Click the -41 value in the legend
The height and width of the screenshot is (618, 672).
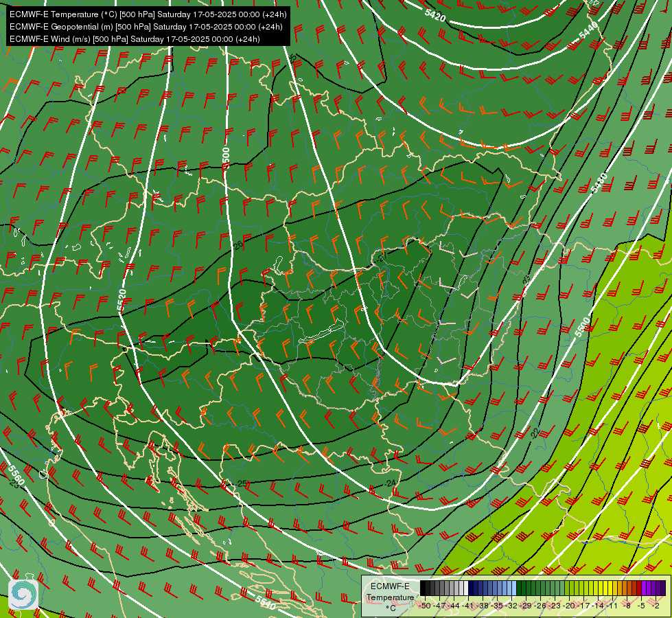(468, 606)
